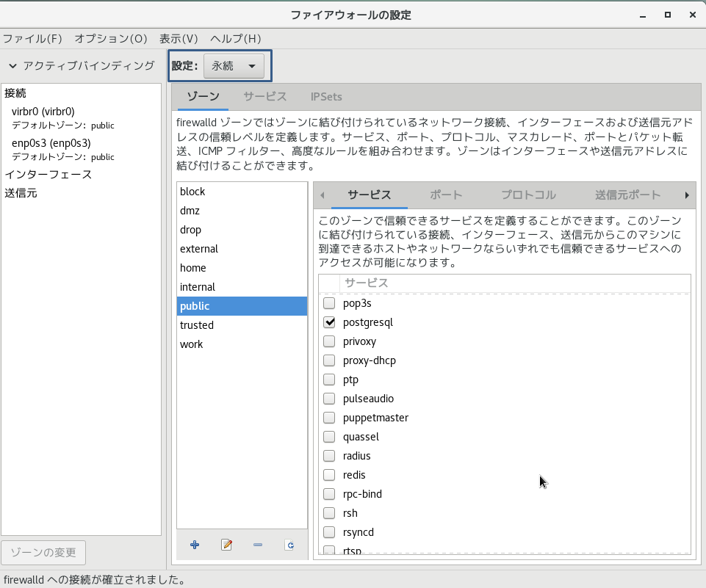The height and width of the screenshot is (588, 706).
Task: Switch to the IPSets tab
Action: tap(326, 96)
